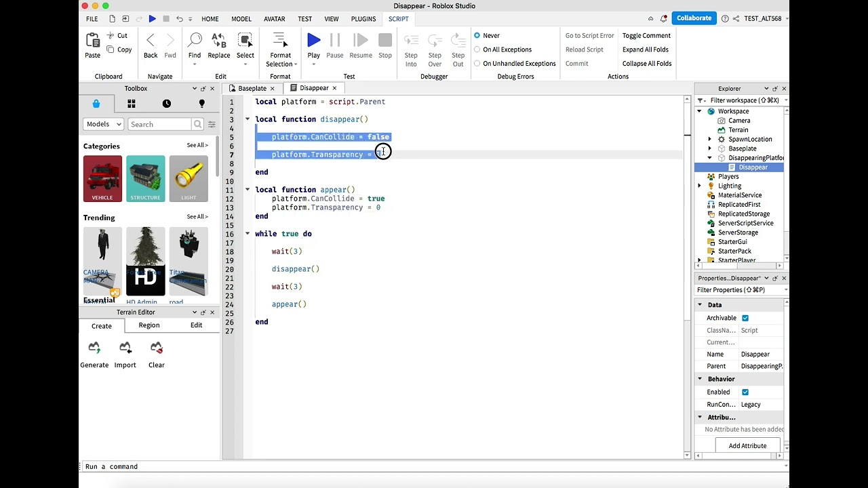Expand the Lighting tree node
The height and width of the screenshot is (488, 868).
click(700, 186)
